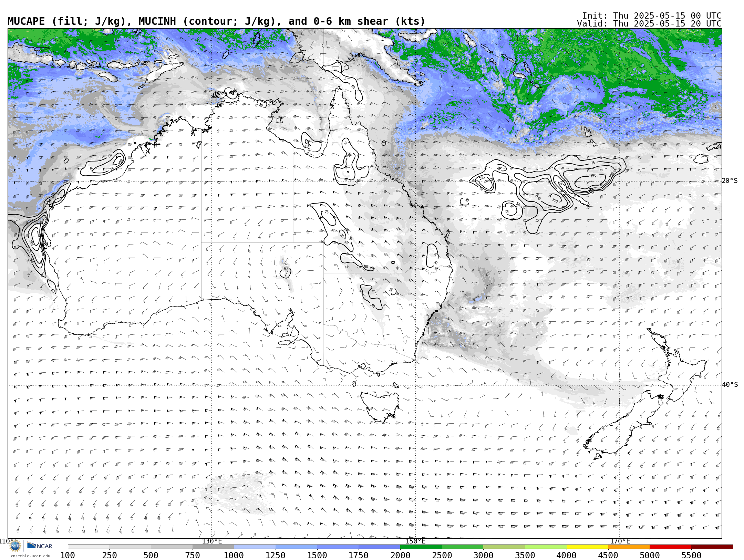Click the colorbar label 5000
The height and width of the screenshot is (560, 744).
[650, 555]
